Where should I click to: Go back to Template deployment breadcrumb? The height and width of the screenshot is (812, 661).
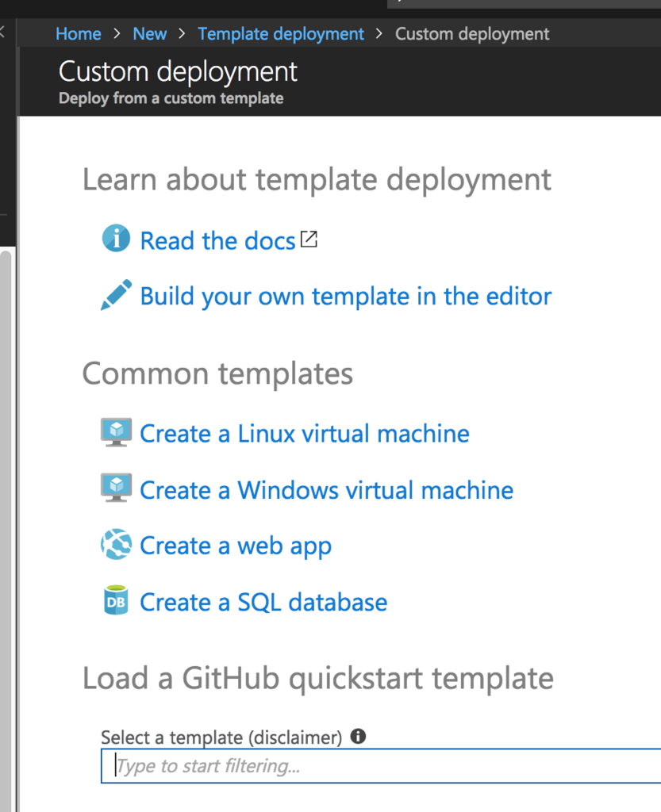pyautogui.click(x=281, y=34)
